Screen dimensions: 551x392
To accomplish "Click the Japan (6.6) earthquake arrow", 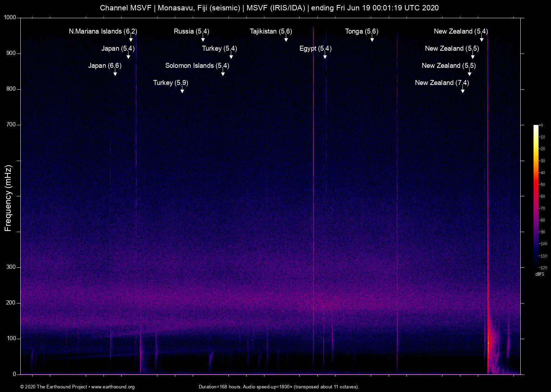I will coord(115,74).
